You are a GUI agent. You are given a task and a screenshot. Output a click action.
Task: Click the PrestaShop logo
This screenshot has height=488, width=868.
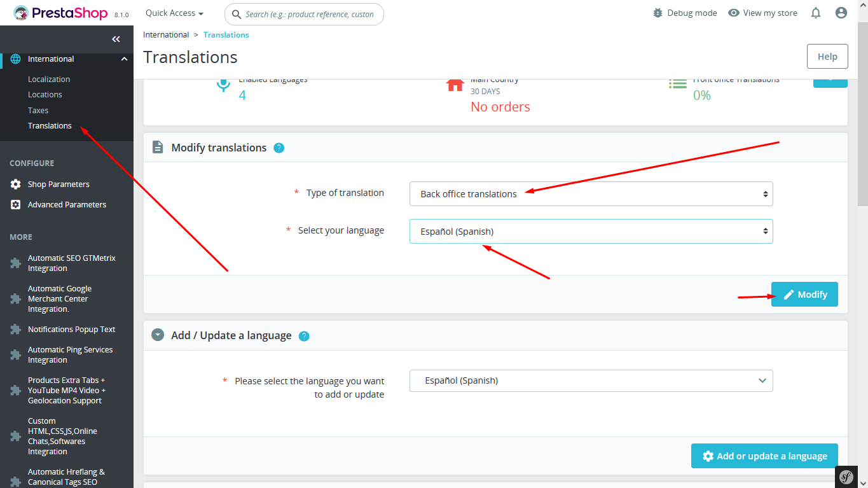point(61,13)
